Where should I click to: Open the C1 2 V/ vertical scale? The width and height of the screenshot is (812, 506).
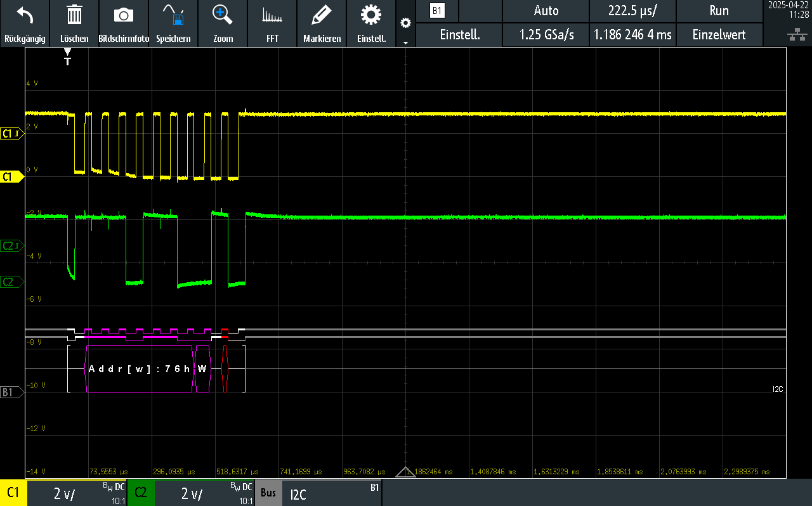pos(77,493)
